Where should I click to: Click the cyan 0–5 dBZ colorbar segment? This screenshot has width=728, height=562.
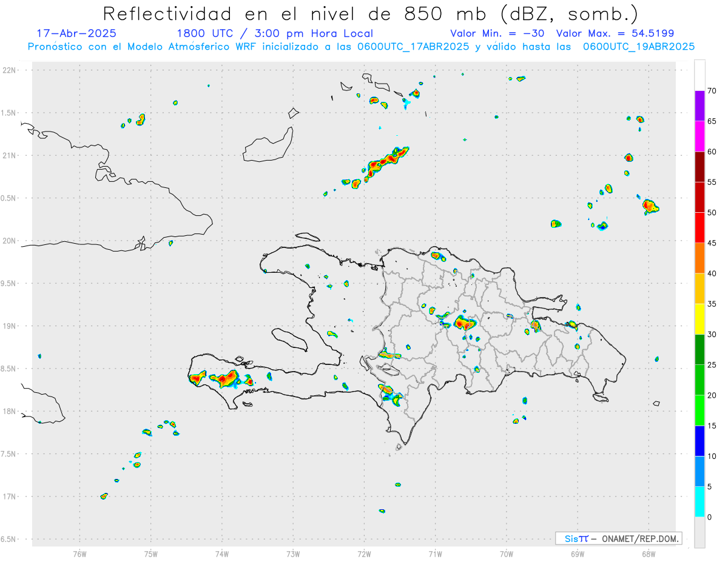click(x=699, y=502)
